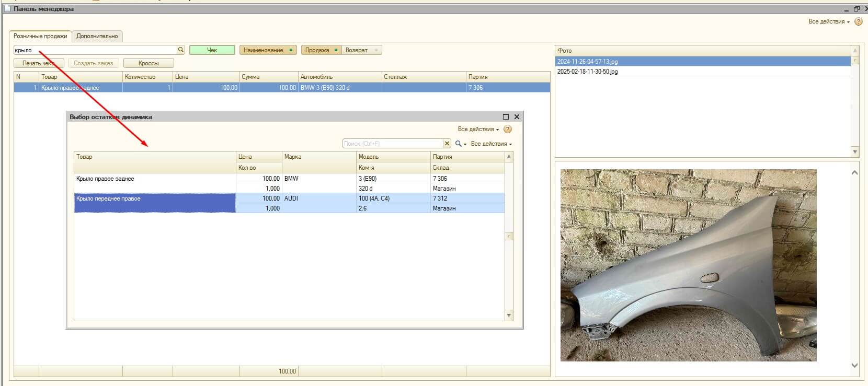Click the magnifier icon beside the крыло search field

pos(181,50)
